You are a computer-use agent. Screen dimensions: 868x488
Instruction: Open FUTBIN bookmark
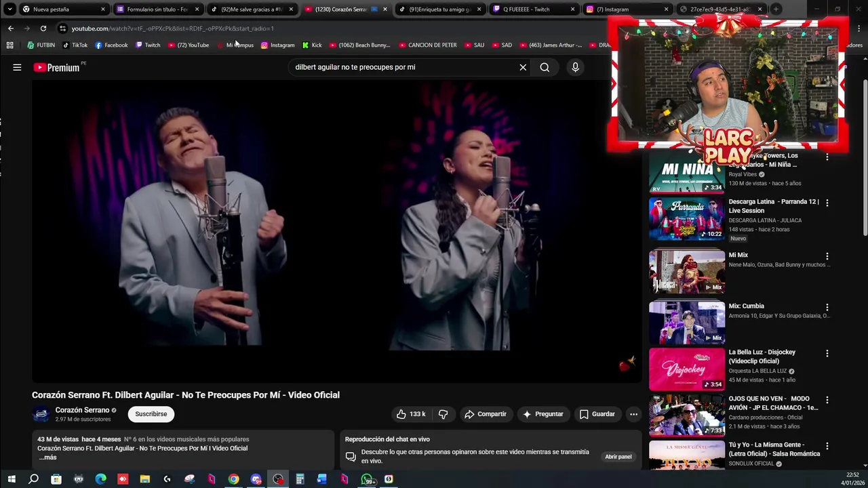pyautogui.click(x=41, y=45)
